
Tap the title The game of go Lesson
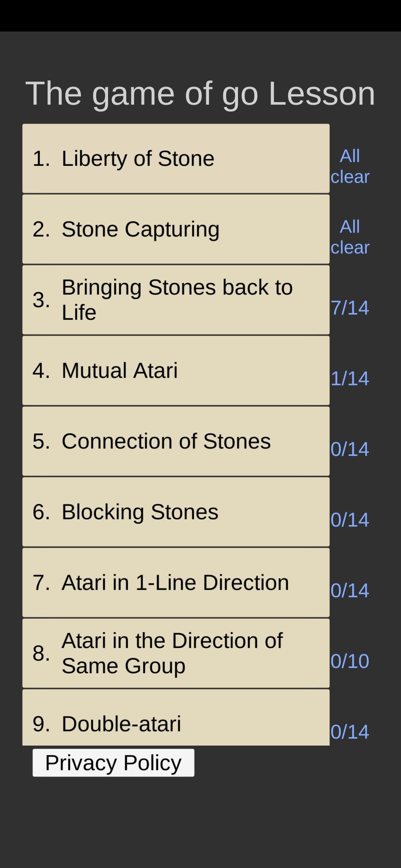[200, 94]
